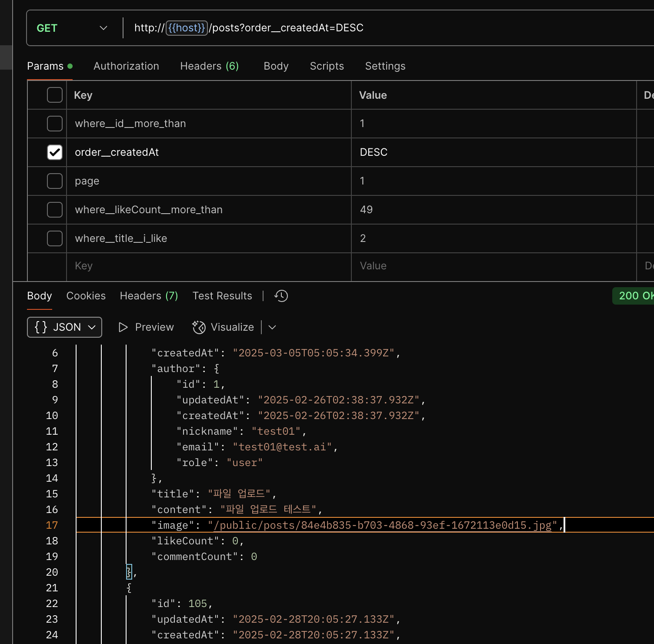
Task: Enable the where__title__i_like checkbox
Action: pos(55,238)
